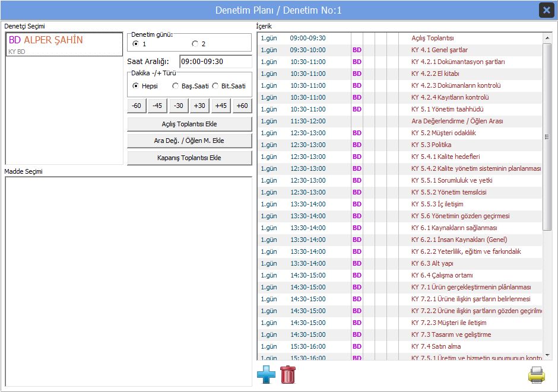Select the Baş.Saati radio option
Image resolution: width=558 pixels, height=392 pixels.
click(x=176, y=86)
